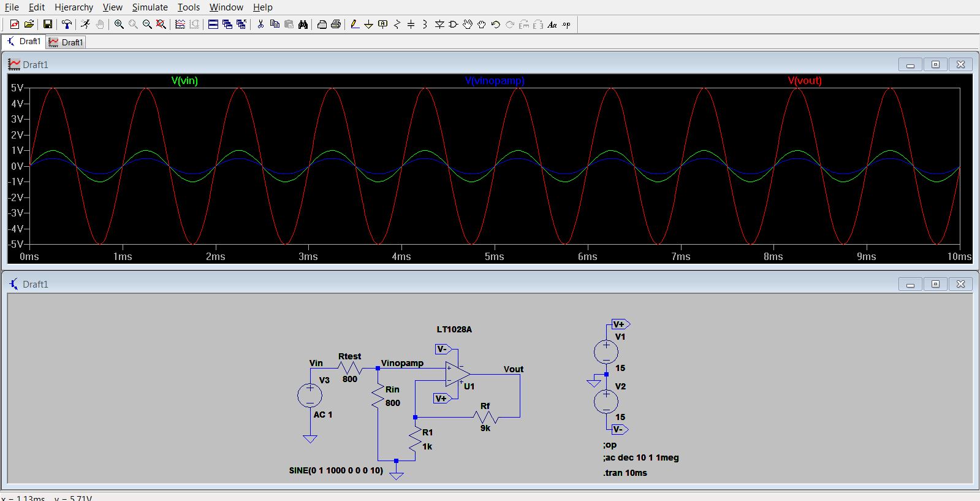The image size is (980, 501).
Task: Open the Control Panel hammer icon
Action: [x=67, y=25]
